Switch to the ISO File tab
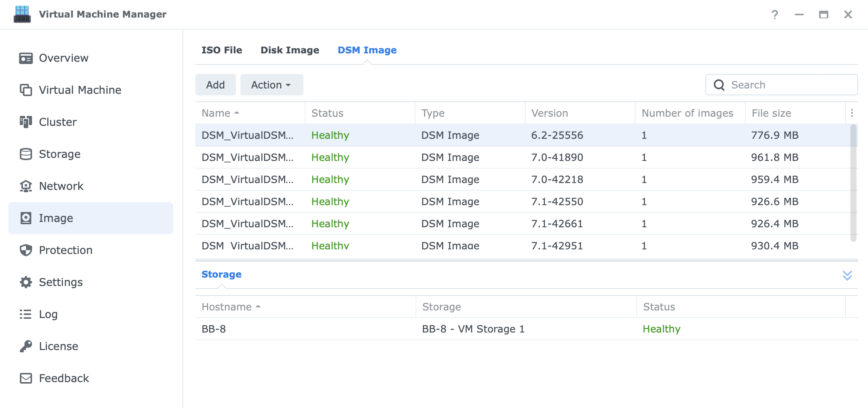The width and height of the screenshot is (868, 408). 222,50
